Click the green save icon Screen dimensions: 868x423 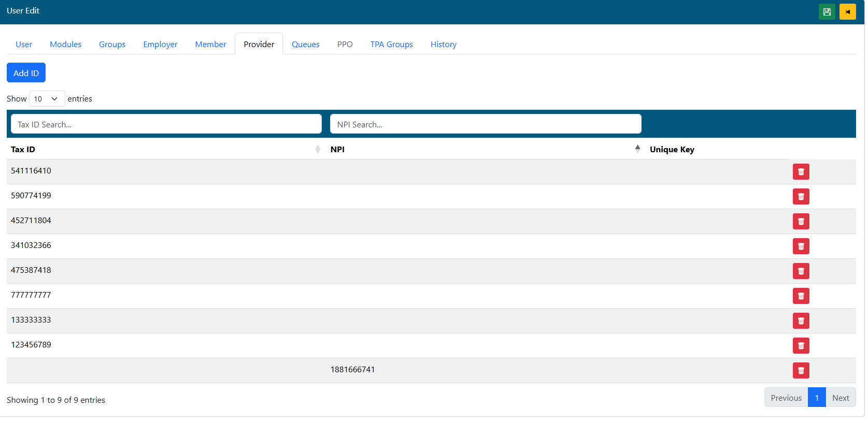(827, 12)
